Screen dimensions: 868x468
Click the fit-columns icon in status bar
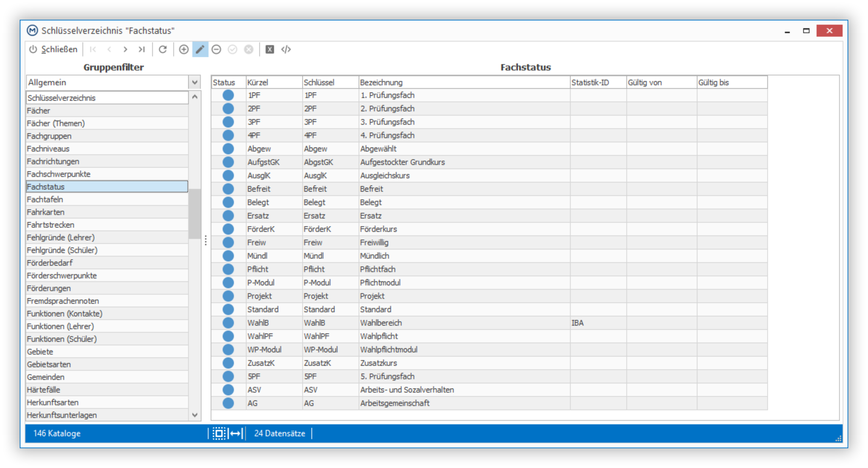(236, 433)
